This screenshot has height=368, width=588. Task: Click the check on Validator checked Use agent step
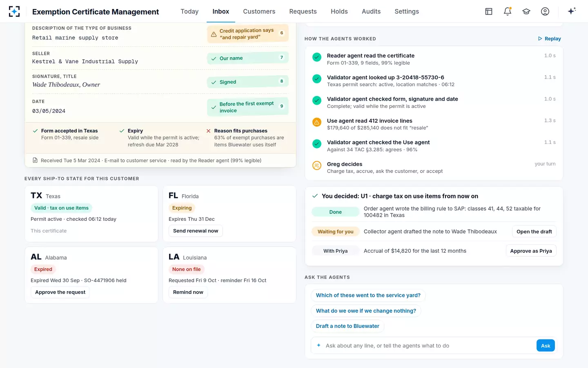click(x=317, y=144)
